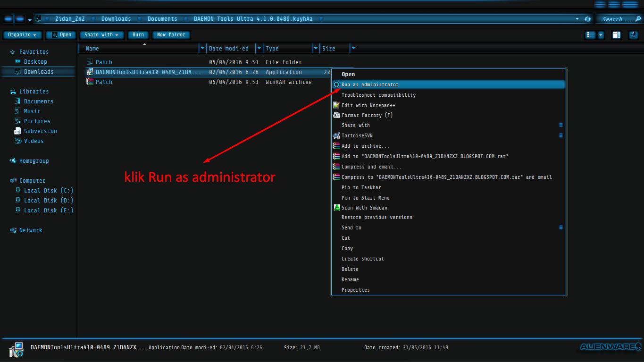Select Documents in the address breadcrumb
The width and height of the screenshot is (644, 362).
(x=162, y=19)
